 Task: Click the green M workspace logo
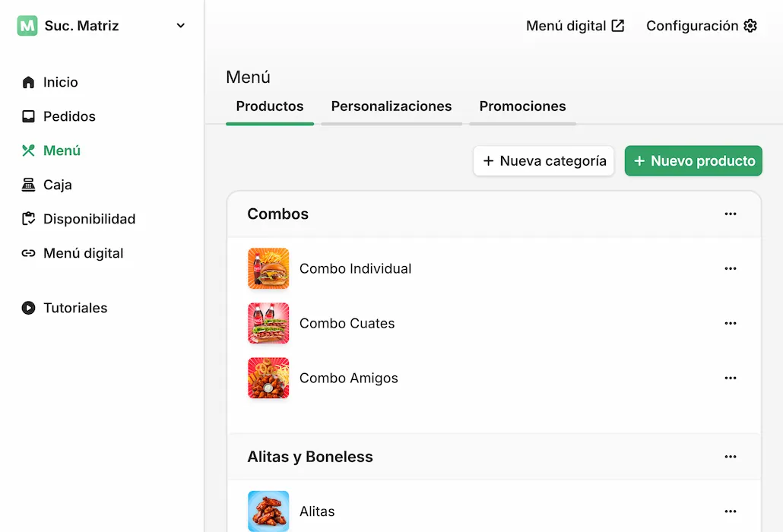click(x=26, y=25)
